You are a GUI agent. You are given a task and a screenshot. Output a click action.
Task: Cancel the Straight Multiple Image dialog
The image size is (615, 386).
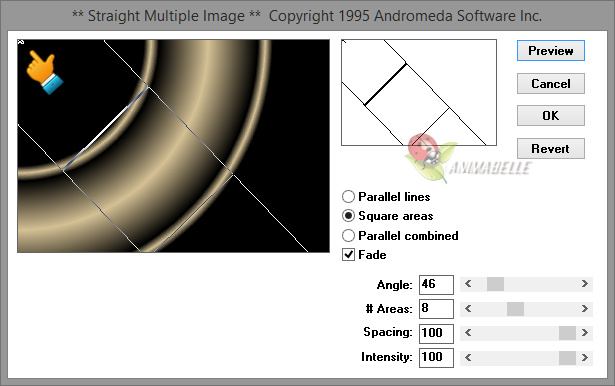pos(551,84)
